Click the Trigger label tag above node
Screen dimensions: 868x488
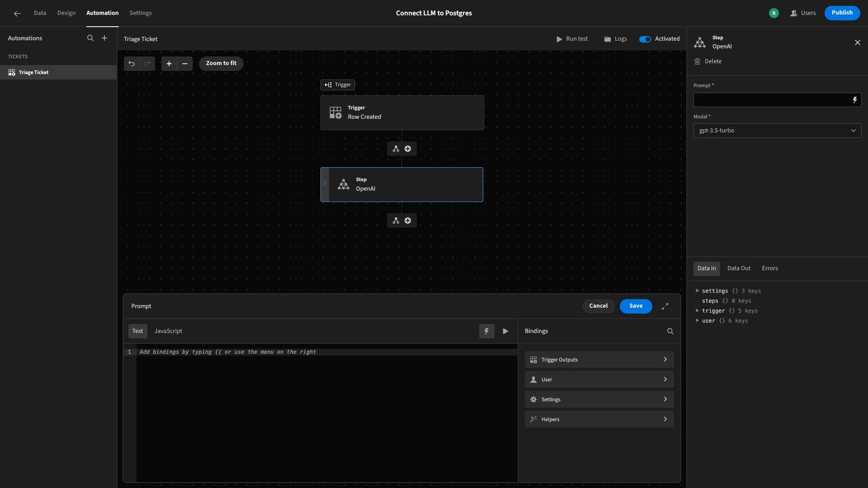[x=337, y=85]
